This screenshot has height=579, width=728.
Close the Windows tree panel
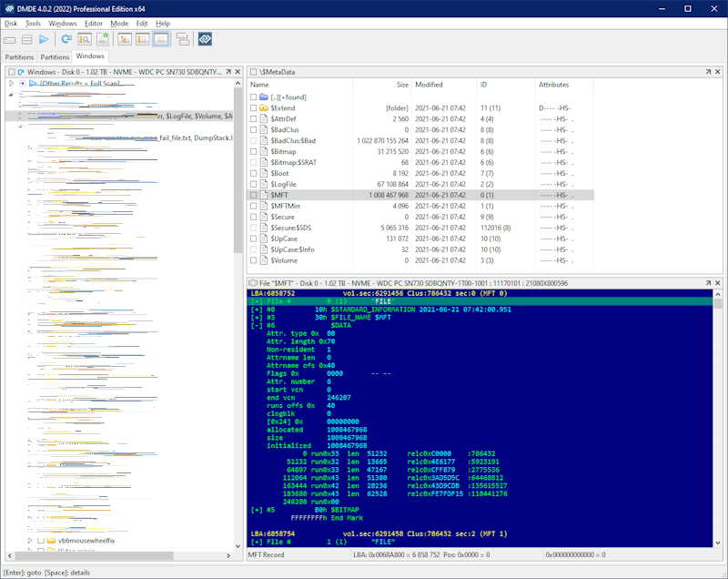(x=238, y=72)
